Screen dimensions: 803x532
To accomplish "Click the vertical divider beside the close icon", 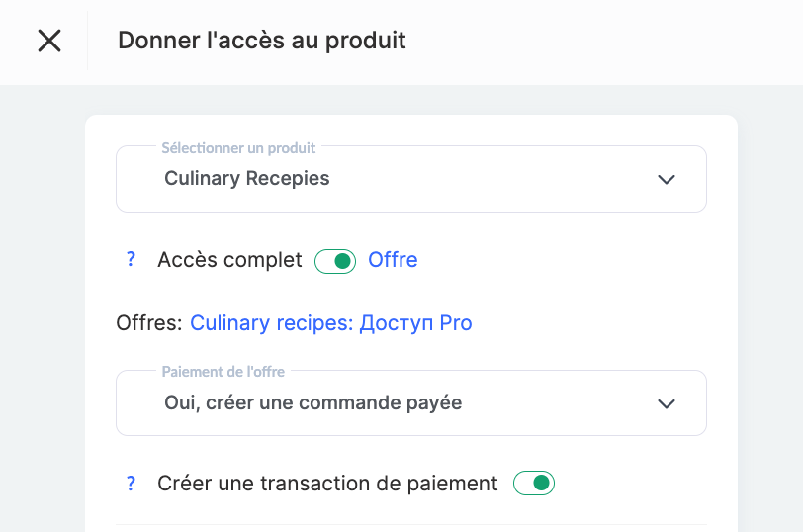I will click(88, 42).
